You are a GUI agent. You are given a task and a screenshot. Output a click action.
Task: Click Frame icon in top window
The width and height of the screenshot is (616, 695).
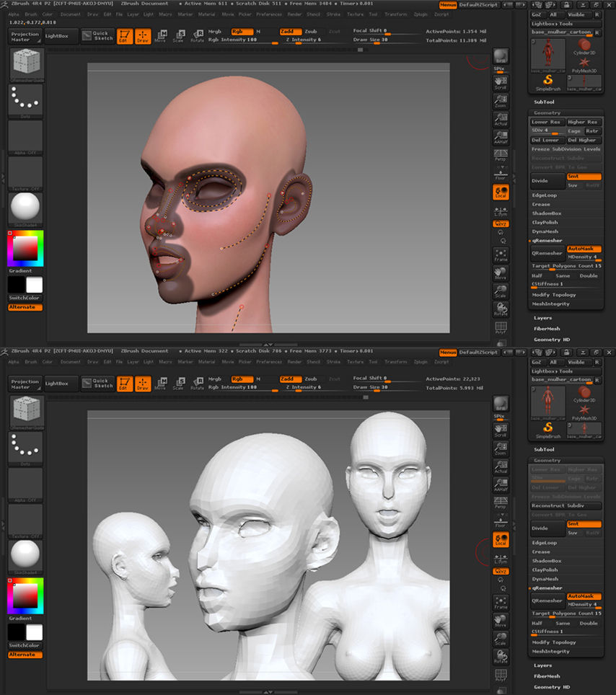[501, 255]
